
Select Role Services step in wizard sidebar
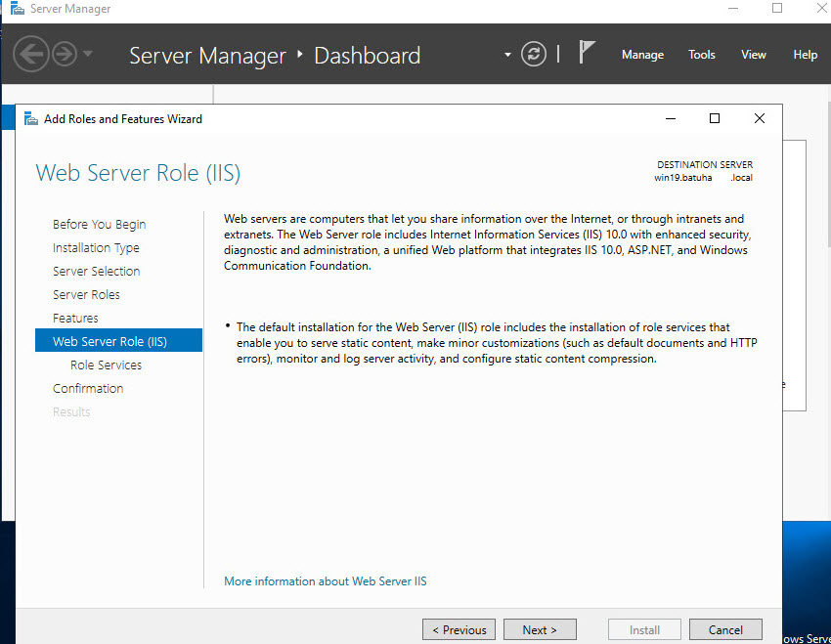pyautogui.click(x=106, y=365)
